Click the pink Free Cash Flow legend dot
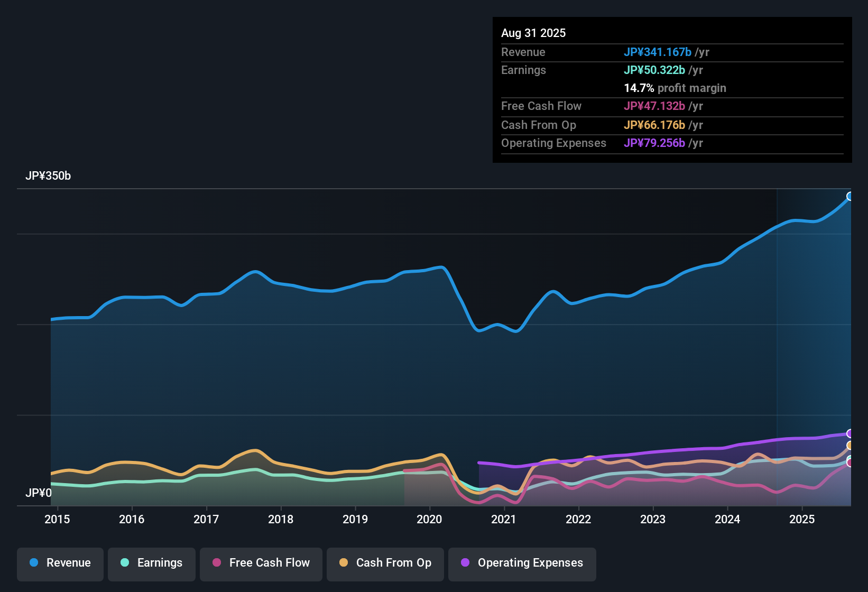 pos(217,563)
